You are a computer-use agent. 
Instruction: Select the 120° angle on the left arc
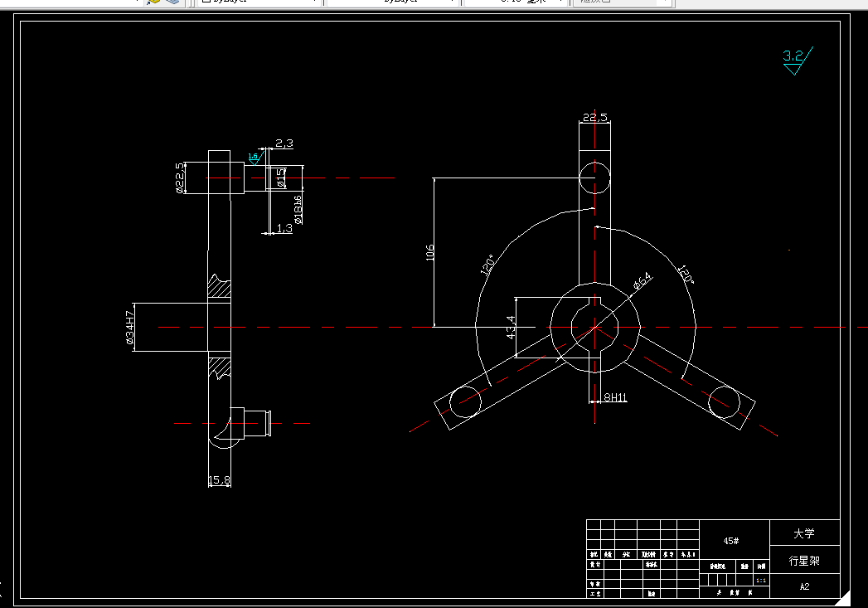[487, 265]
